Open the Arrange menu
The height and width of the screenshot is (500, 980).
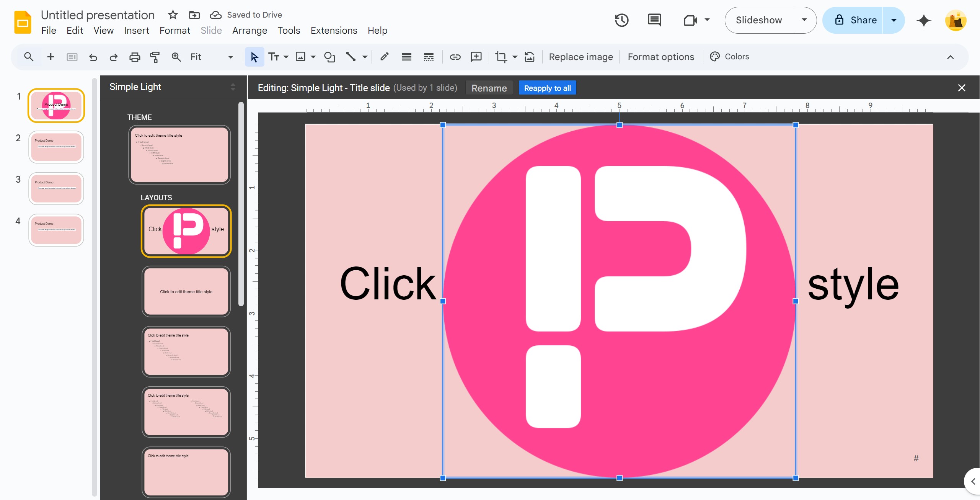[249, 31]
